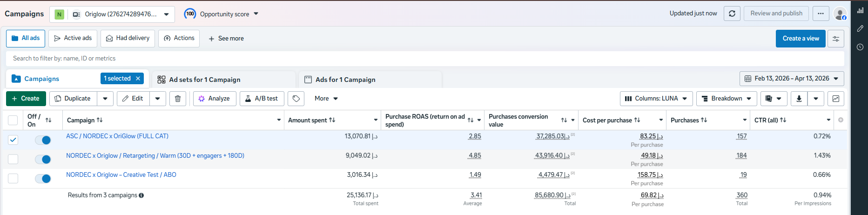This screenshot has width=868, height=215.
Task: Click Review and publish button
Action: click(776, 13)
